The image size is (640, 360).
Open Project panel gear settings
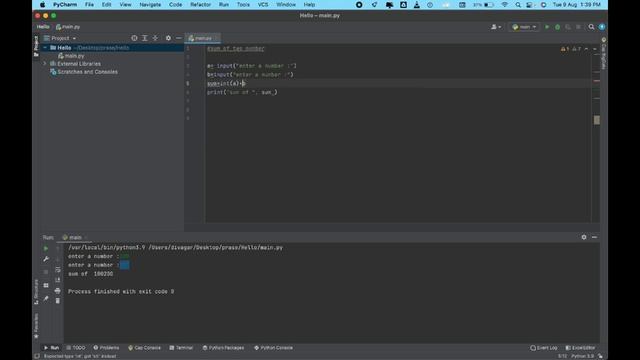click(x=168, y=38)
